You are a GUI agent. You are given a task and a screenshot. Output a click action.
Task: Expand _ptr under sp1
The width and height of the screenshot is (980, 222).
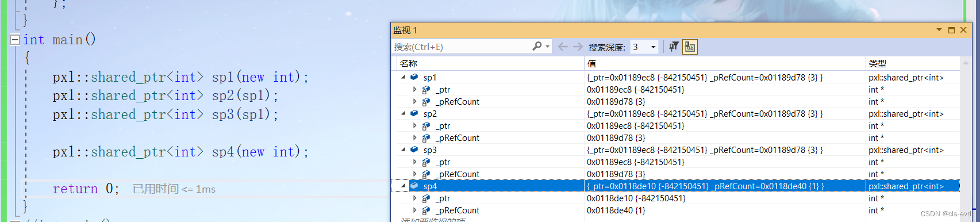coord(414,89)
